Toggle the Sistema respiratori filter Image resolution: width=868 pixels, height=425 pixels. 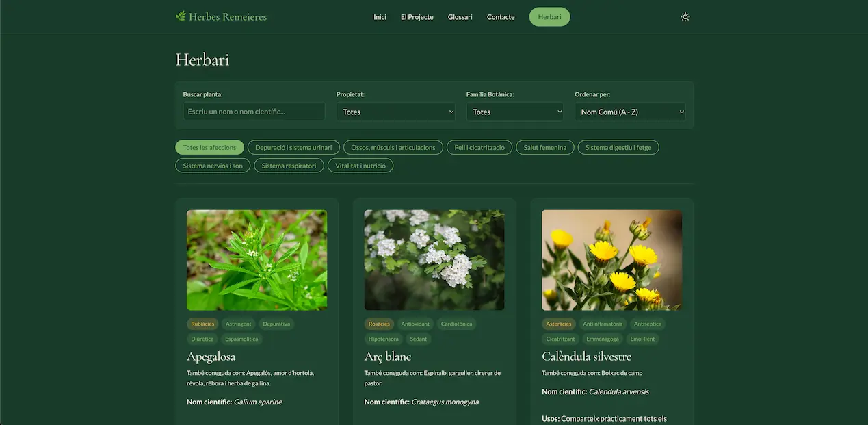[x=289, y=166]
